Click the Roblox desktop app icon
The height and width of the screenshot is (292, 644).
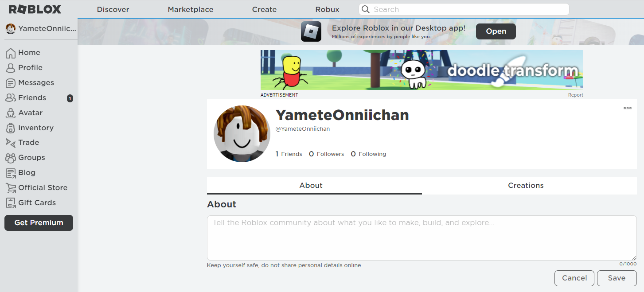tap(311, 31)
